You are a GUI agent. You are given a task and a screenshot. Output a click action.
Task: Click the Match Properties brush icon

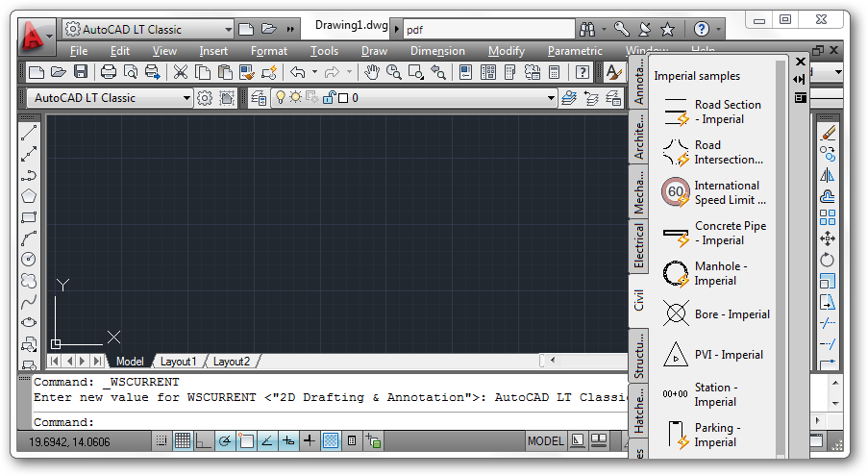pos(247,72)
